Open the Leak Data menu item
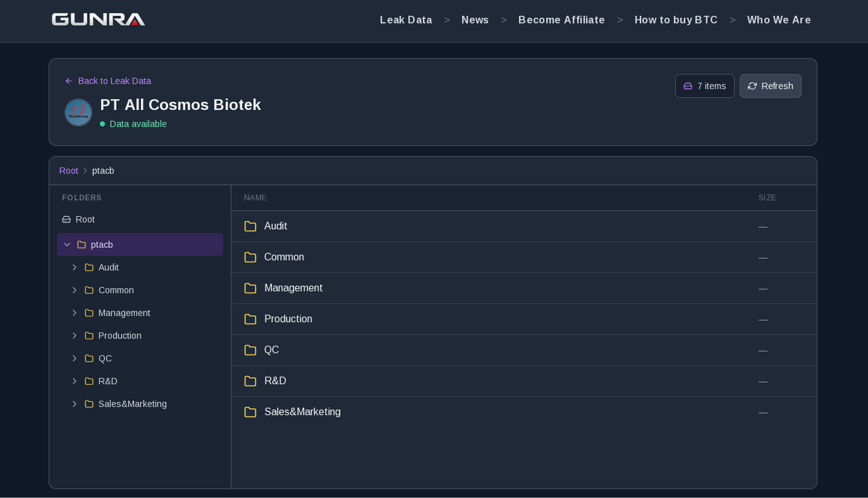This screenshot has width=868, height=498. click(x=406, y=20)
